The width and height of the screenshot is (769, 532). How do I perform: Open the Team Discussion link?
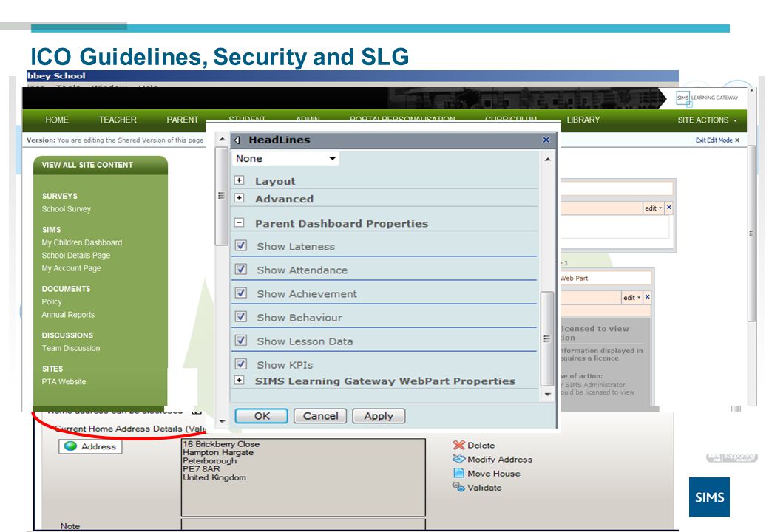tap(71, 348)
